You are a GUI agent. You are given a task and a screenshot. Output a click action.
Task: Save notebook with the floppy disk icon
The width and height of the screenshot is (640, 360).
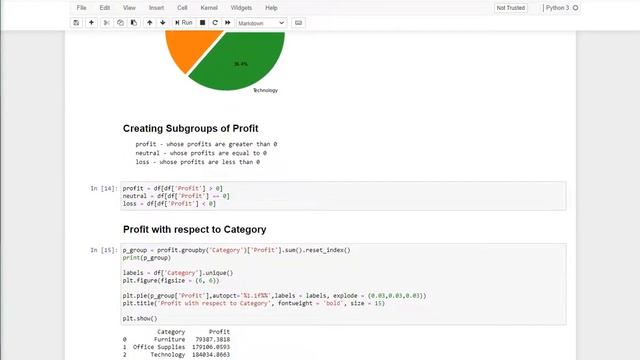pos(76,23)
